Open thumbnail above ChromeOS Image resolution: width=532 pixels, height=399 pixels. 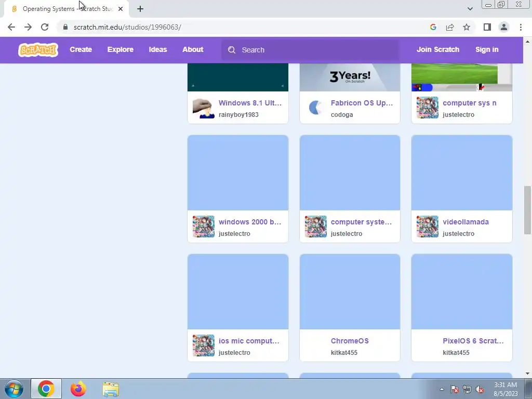pyautogui.click(x=350, y=292)
